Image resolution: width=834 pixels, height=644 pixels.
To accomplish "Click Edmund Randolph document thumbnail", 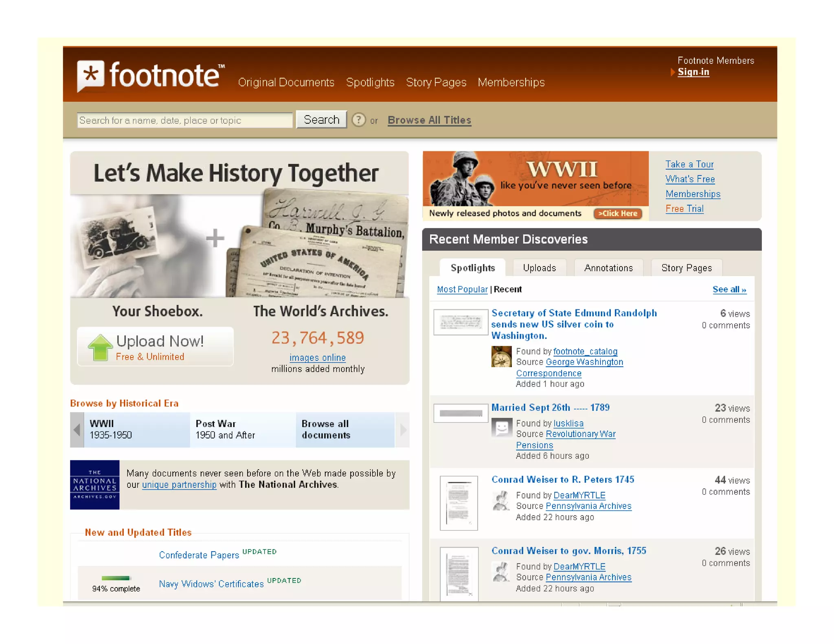I will (x=461, y=322).
